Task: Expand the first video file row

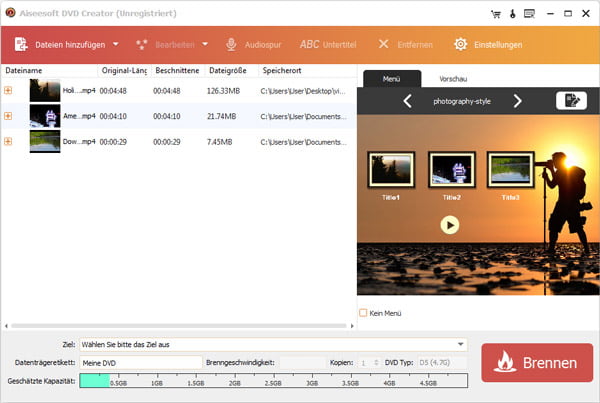Action: 9,91
